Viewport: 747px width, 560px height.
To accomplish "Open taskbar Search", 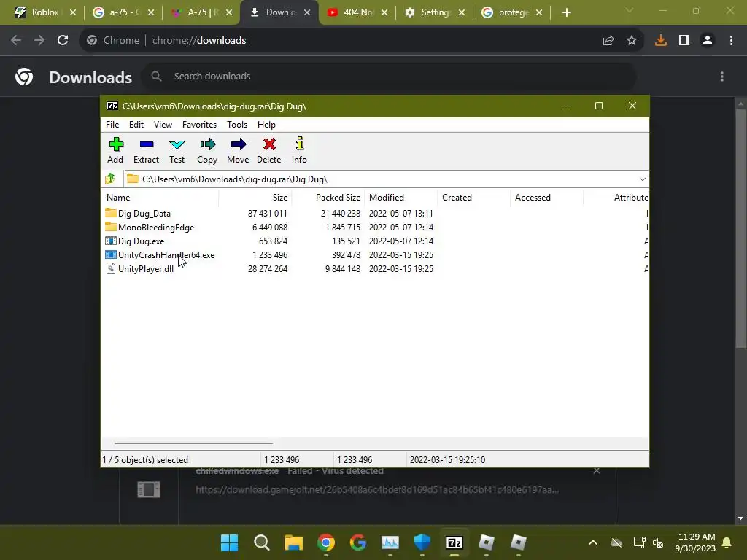I will 262,542.
